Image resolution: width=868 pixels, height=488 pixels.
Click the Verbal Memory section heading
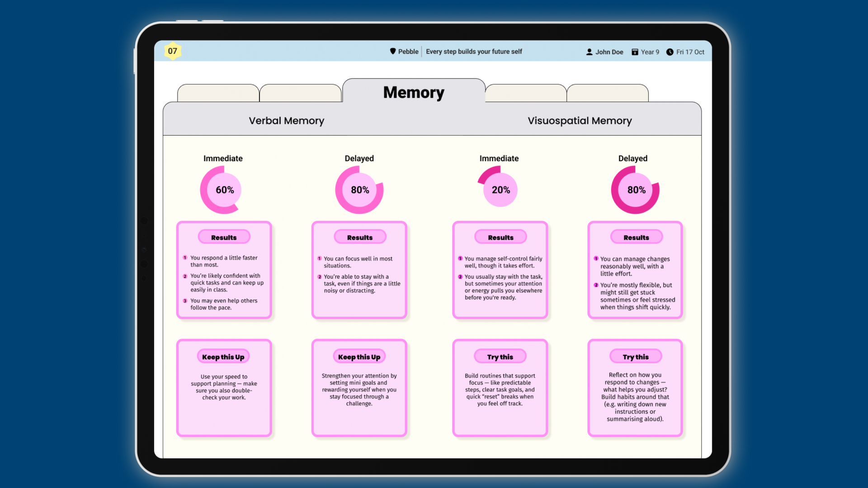click(x=286, y=121)
